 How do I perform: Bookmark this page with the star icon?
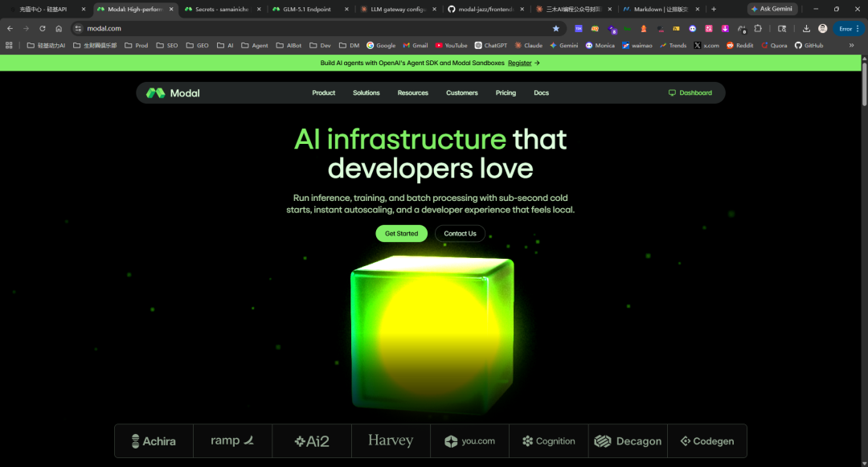coord(555,28)
